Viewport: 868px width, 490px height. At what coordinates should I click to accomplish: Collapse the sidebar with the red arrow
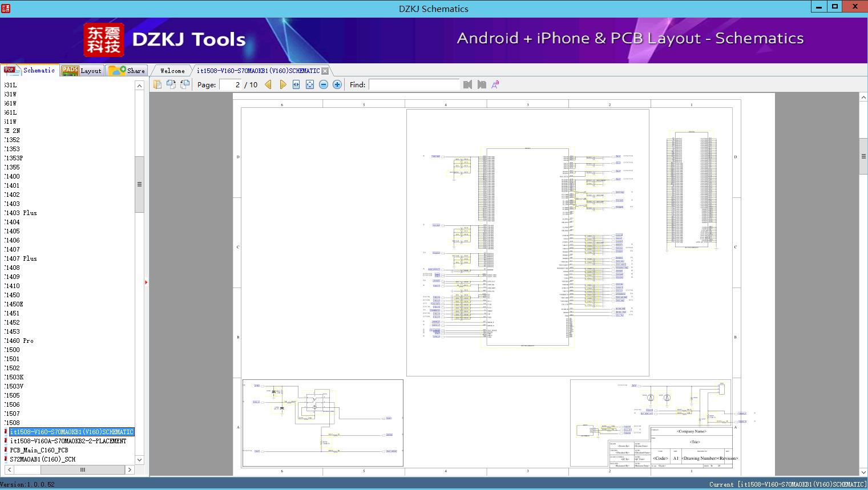(146, 282)
